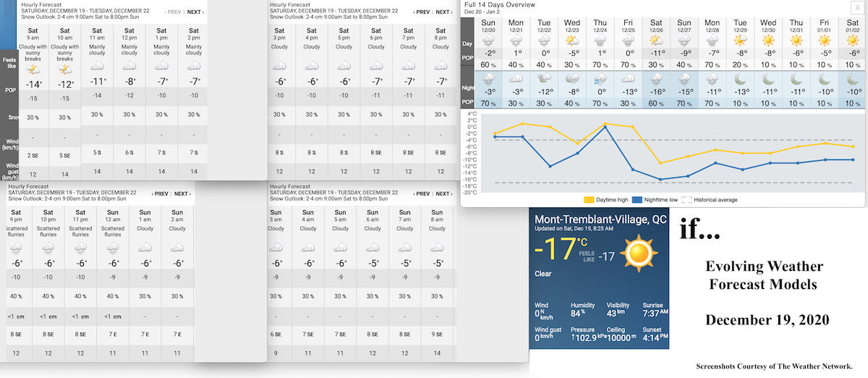This screenshot has height=378, width=868.
Task: Click the Tue 12/22 night weather icon
Action: point(545,80)
